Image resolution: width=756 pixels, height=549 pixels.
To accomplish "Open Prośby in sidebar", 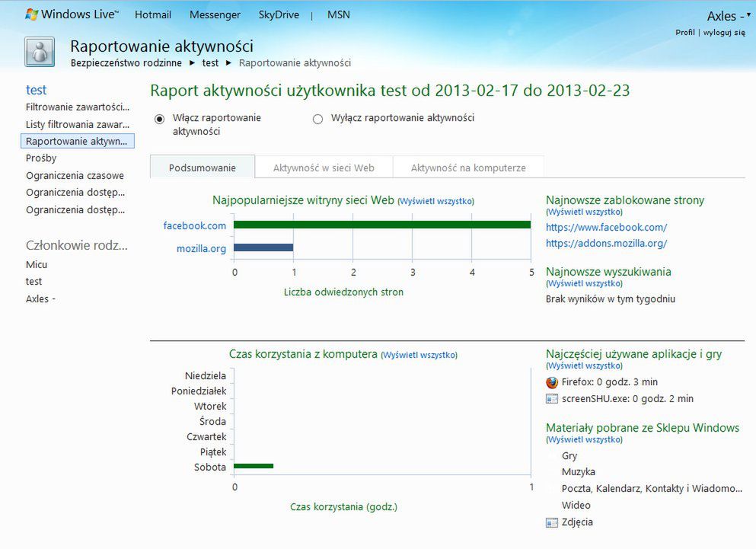I will pos(41,158).
